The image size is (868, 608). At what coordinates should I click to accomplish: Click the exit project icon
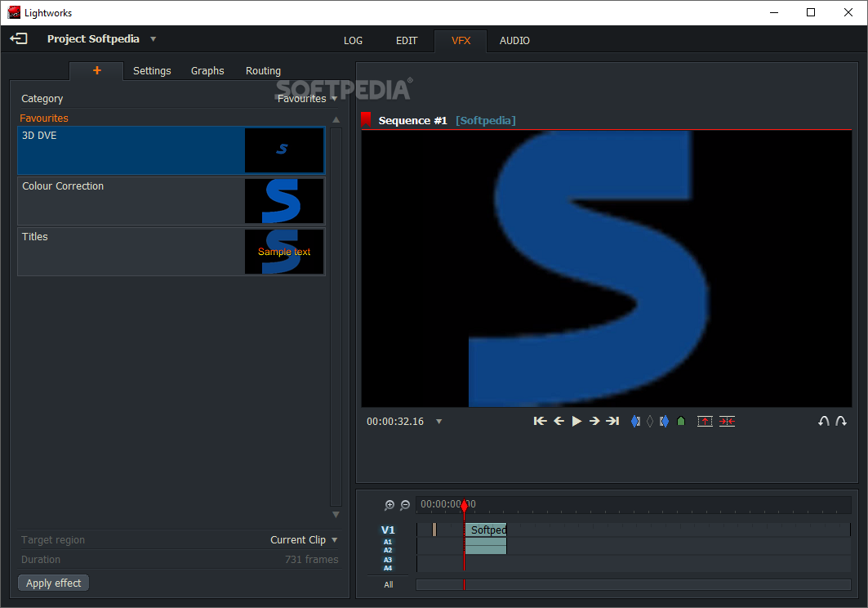click(x=18, y=38)
